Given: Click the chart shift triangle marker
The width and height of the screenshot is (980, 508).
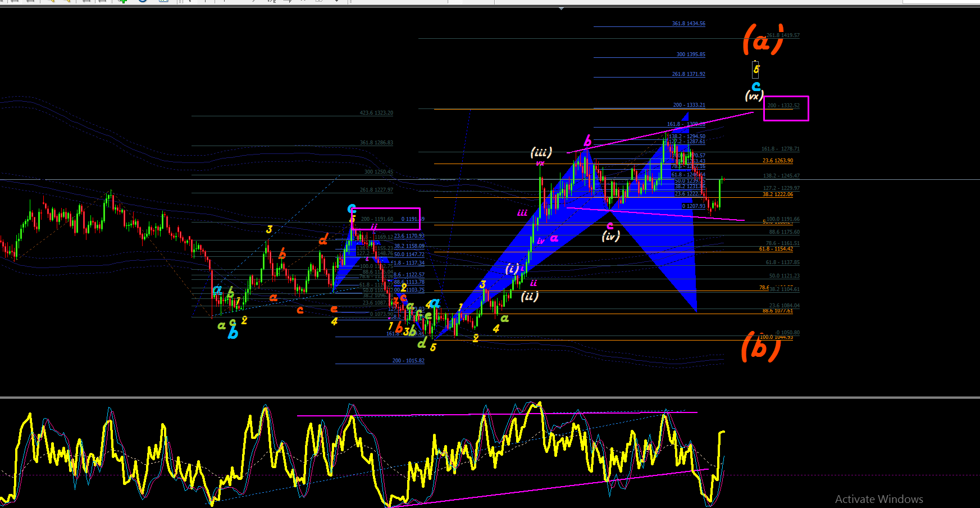Looking at the screenshot, I should [561, 9].
